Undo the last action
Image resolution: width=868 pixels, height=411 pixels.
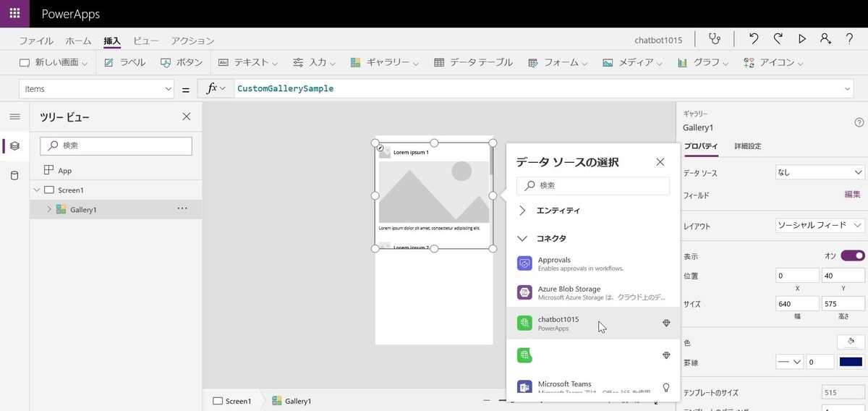click(x=754, y=39)
